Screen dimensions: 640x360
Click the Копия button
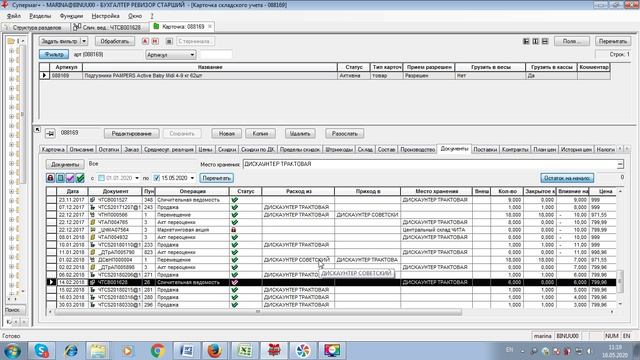tap(260, 133)
